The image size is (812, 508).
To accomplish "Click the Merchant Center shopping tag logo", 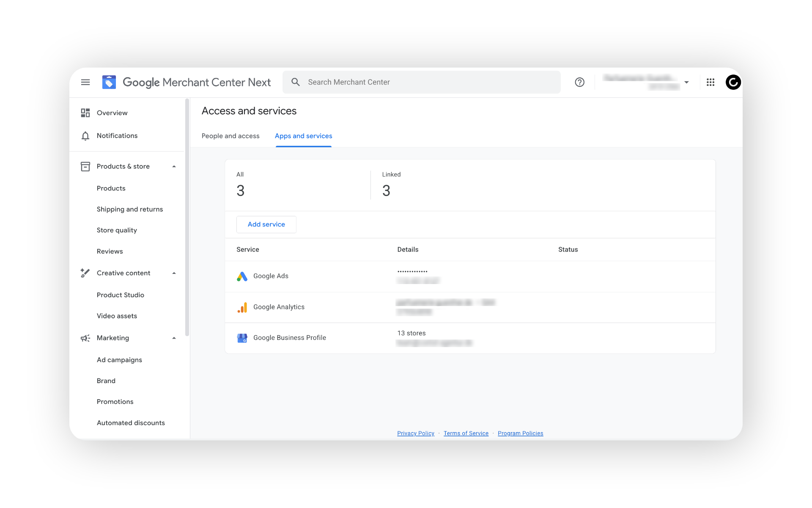I will 109,82.
